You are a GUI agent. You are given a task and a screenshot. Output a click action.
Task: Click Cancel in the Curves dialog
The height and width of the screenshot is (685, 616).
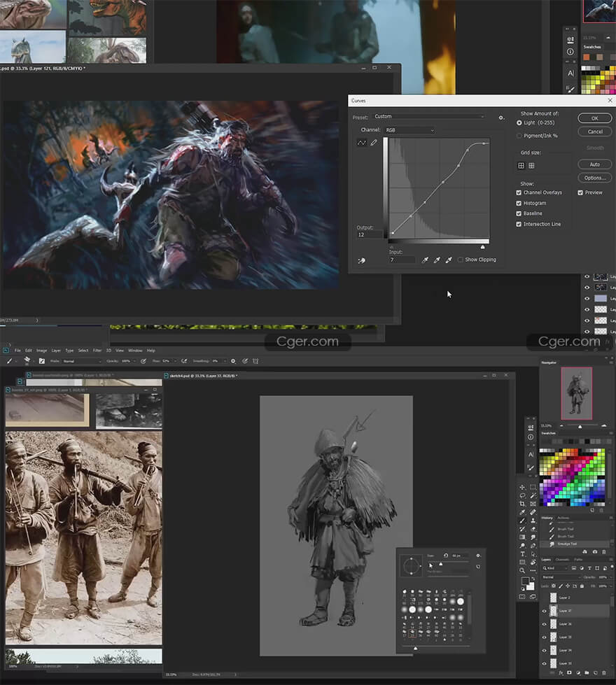coord(594,132)
